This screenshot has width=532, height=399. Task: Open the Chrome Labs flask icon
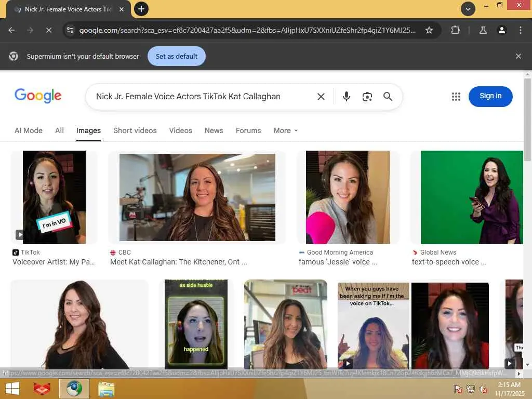coord(483,30)
